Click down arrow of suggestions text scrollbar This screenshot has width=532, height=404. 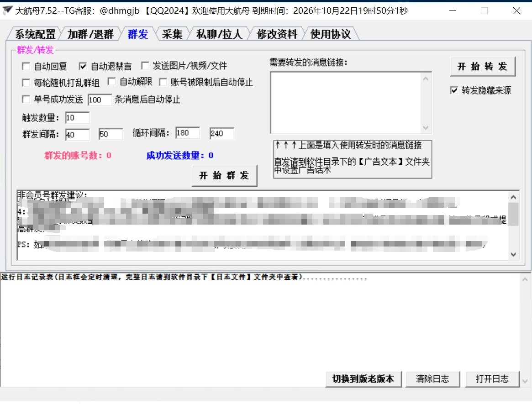pos(513,254)
